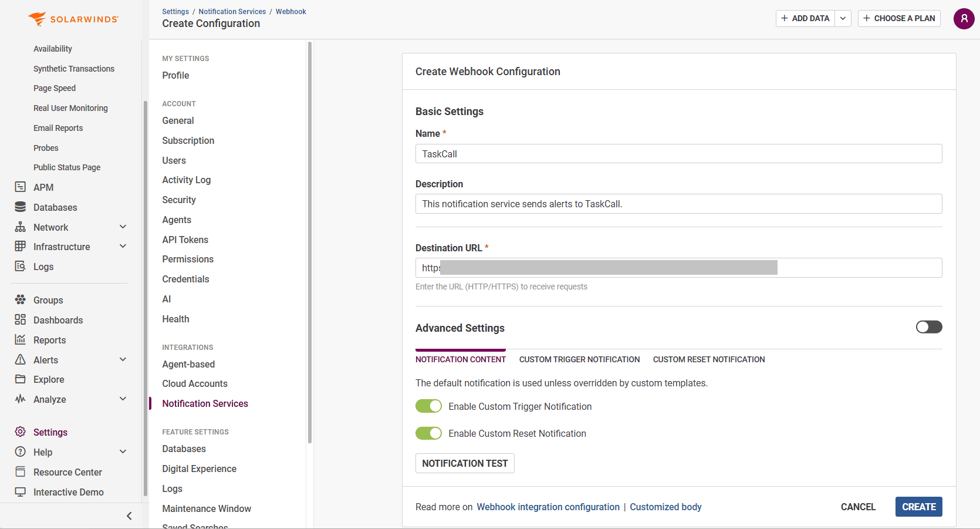The width and height of the screenshot is (980, 529).
Task: Select the Infrastructure icon
Action: 20,246
